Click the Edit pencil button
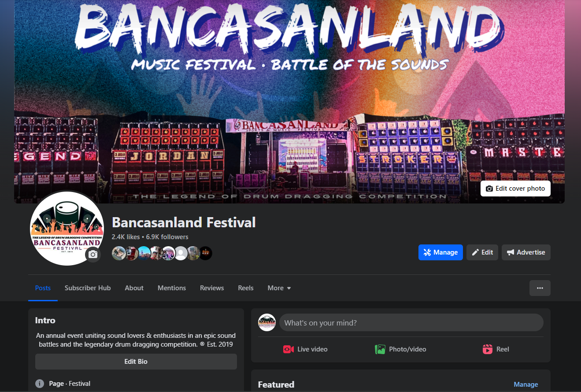The height and width of the screenshot is (392, 581). (482, 252)
